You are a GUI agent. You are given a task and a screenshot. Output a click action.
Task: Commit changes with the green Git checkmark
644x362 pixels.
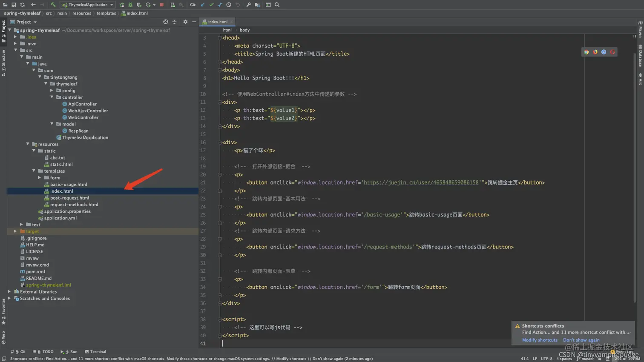pos(211,5)
